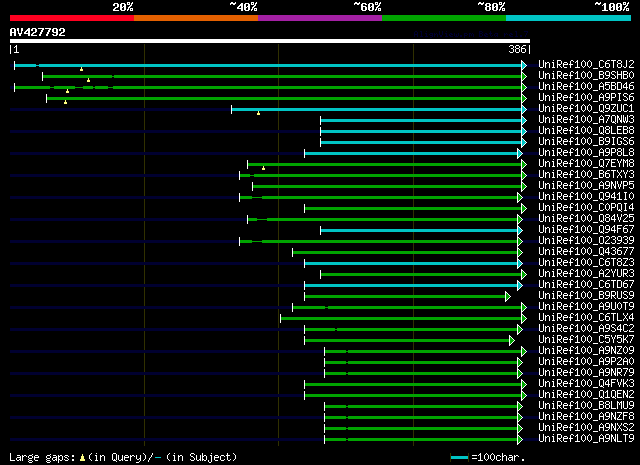Click the cyan segment of the identity legend
The image size is (640, 465).
tap(568, 18)
